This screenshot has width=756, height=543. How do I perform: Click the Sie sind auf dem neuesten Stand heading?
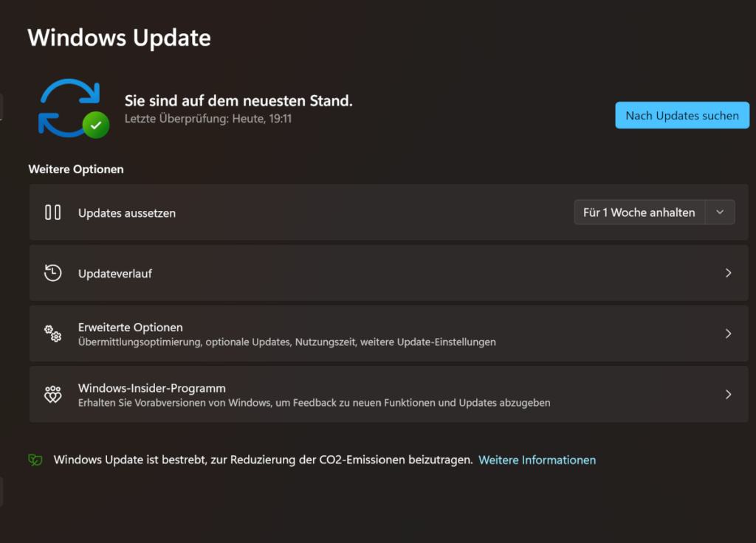pos(238,100)
